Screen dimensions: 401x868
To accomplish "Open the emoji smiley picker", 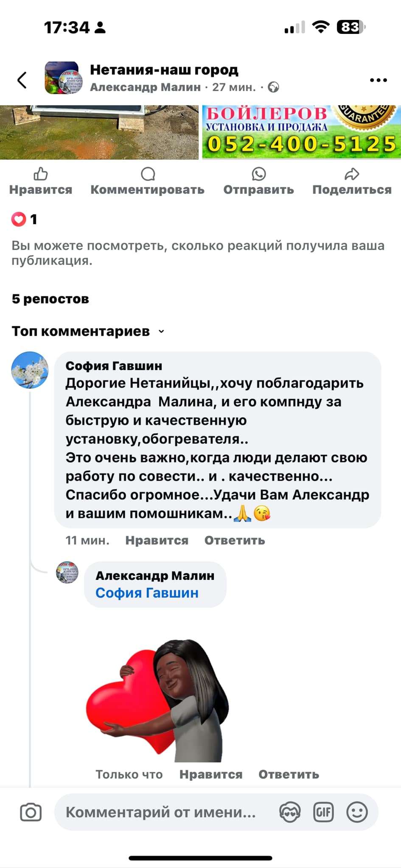I will pyautogui.click(x=357, y=812).
